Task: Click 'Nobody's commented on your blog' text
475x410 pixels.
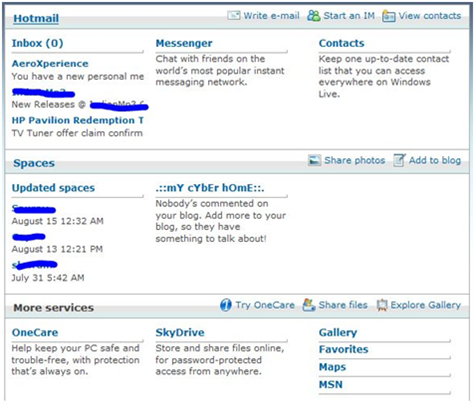Action: [221, 221]
